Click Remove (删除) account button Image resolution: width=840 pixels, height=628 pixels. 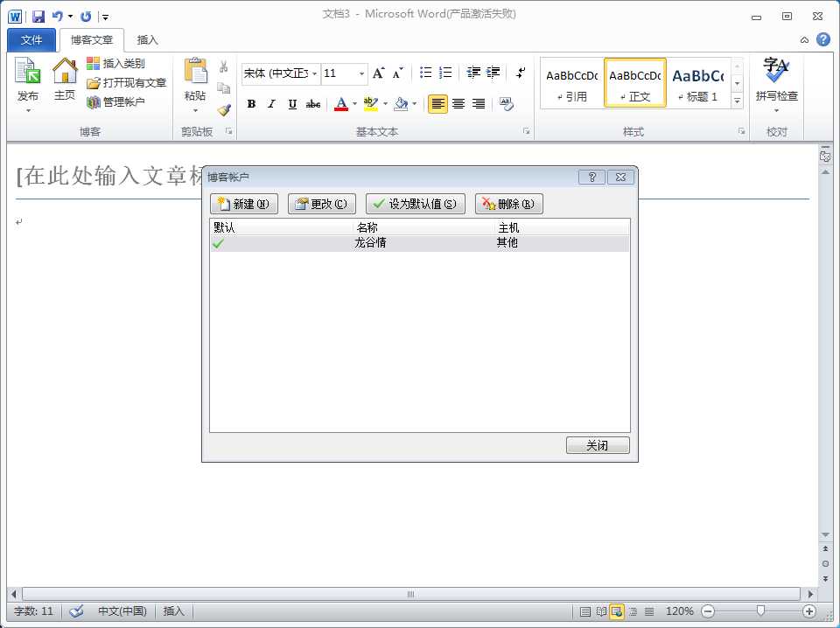pos(509,204)
